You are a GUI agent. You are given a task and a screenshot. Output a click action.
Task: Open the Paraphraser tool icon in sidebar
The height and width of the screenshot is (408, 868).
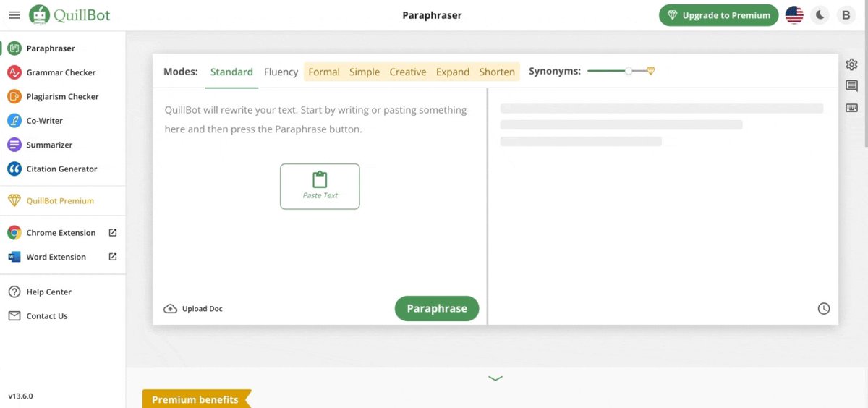[14, 48]
